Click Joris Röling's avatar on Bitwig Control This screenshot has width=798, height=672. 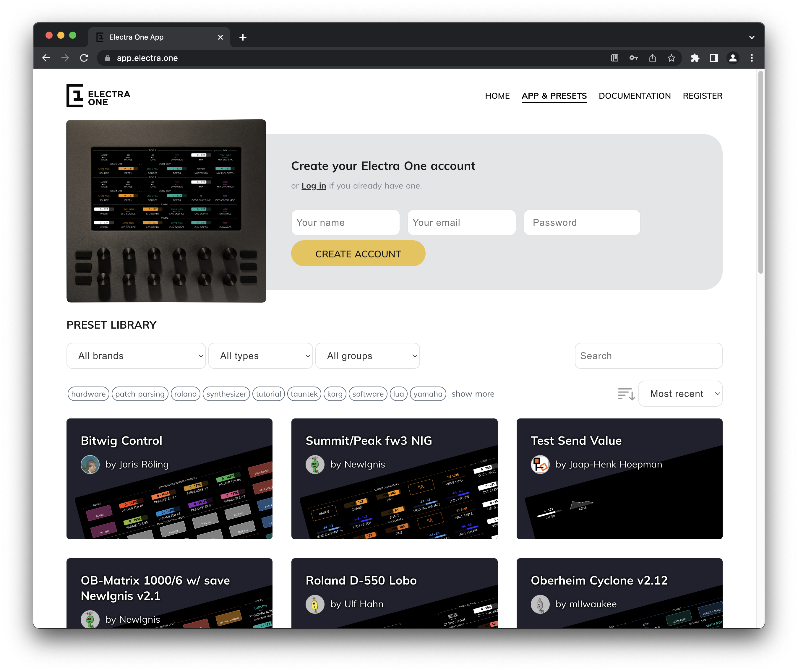90,464
